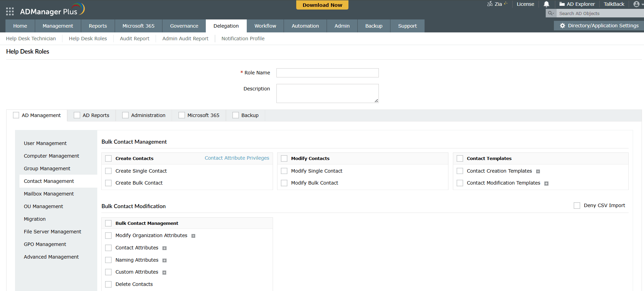Enable the Modify Contacts checkbox
Viewport: 644px width, 291px height.
pyautogui.click(x=284, y=159)
